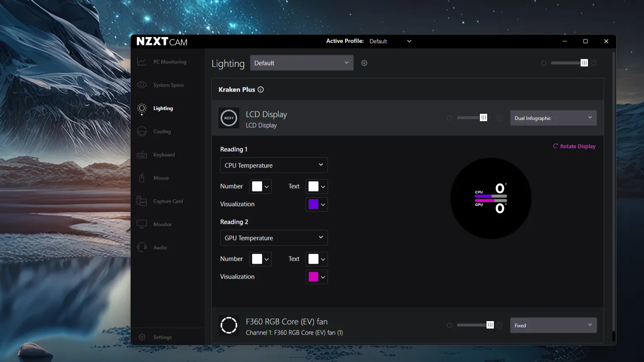Click the Rotate Display link
The width and height of the screenshot is (644, 362).
[x=574, y=146]
